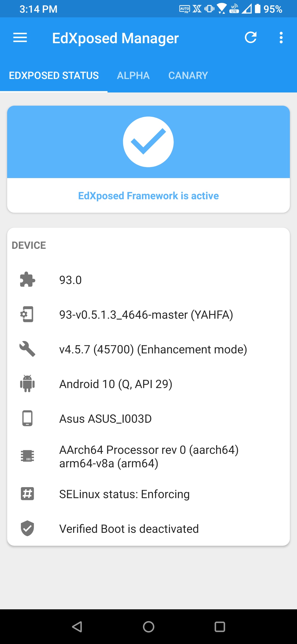The image size is (297, 644).
Task: Click the SELinux status hash icon
Action: click(x=27, y=494)
